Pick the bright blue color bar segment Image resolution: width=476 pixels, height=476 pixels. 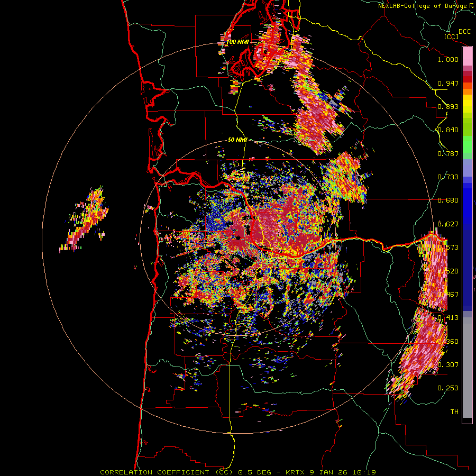coord(467,203)
